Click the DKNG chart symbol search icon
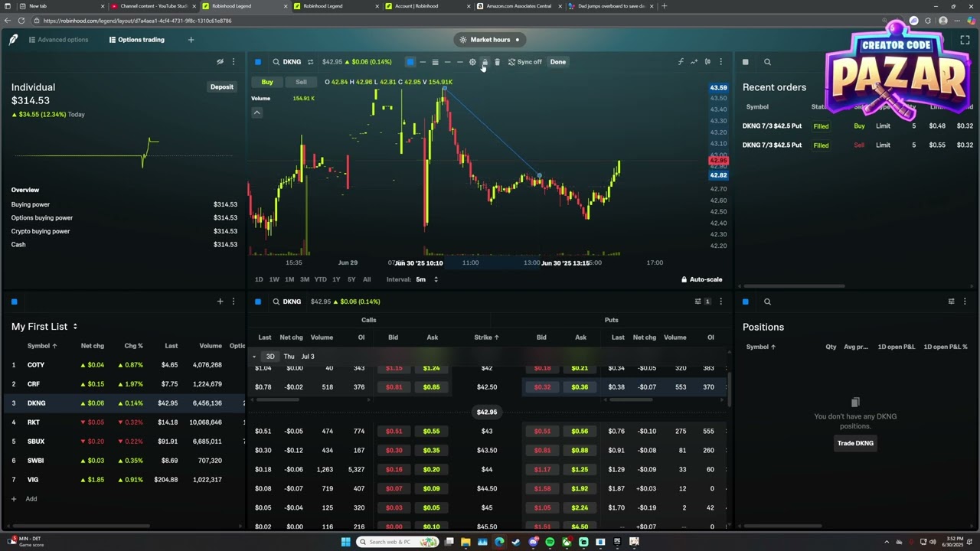The height and width of the screenshot is (551, 980). pyautogui.click(x=276, y=62)
